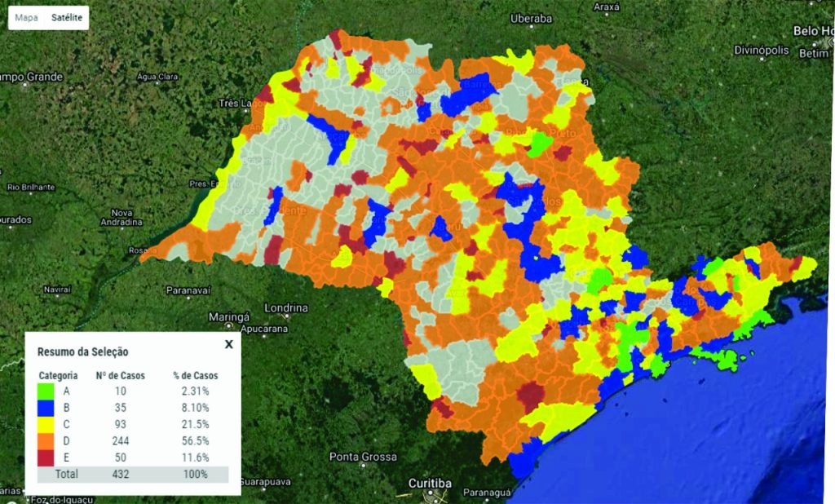Click the Divinópolis city marker
The image size is (835, 504).
[x=762, y=59]
